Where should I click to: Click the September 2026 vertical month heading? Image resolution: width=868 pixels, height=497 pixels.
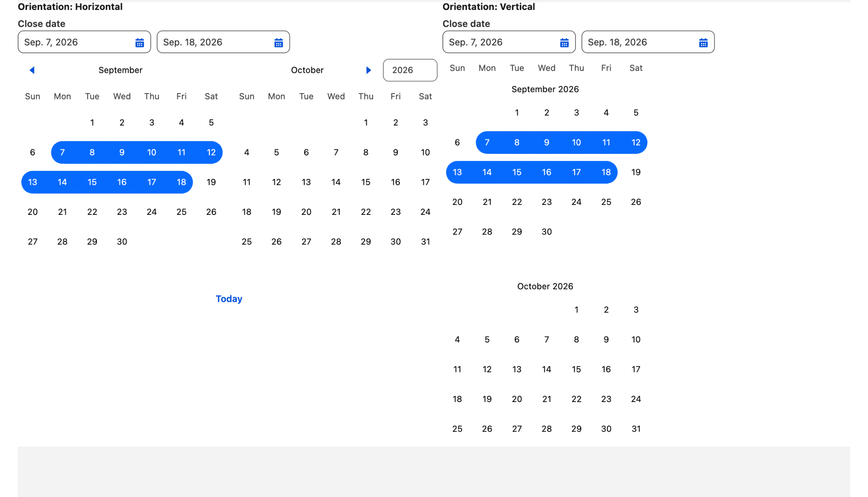point(545,89)
